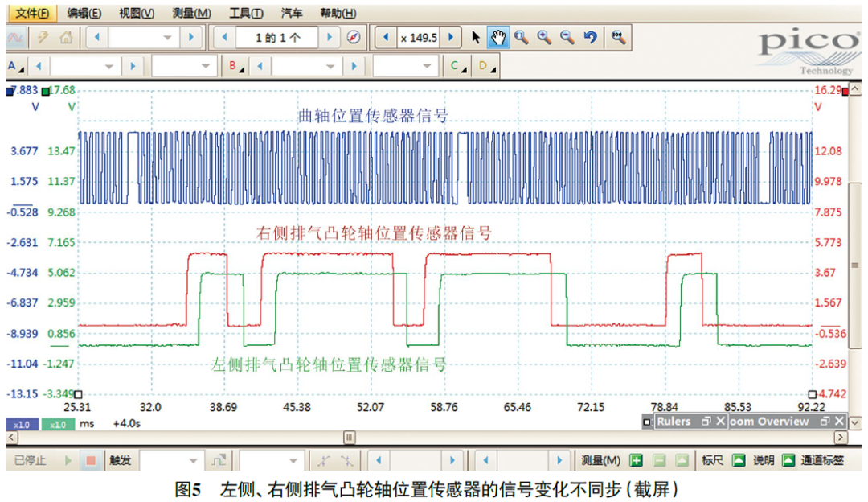
Task: Go to next waveform buffer
Action: tap(330, 38)
